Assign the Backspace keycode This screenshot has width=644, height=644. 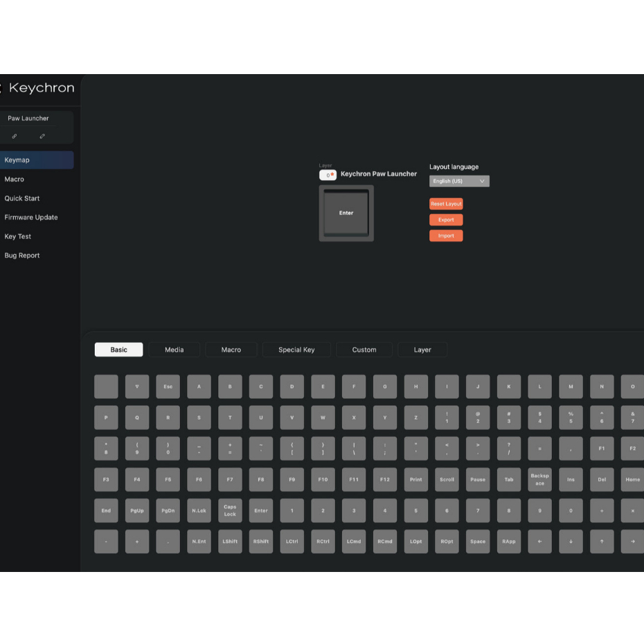(x=539, y=480)
